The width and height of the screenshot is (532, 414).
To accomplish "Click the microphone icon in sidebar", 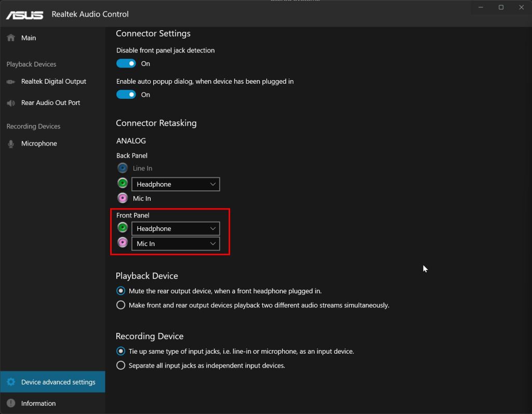I will pos(11,144).
